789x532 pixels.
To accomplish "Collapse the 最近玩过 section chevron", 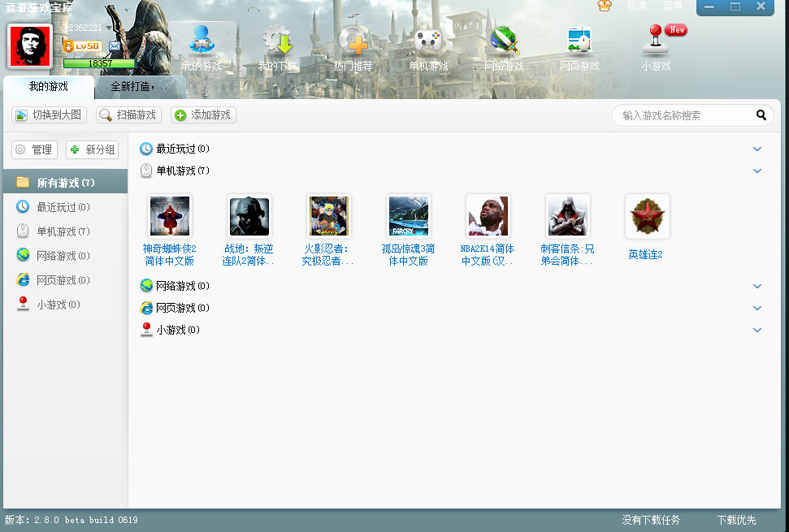I will click(x=757, y=149).
